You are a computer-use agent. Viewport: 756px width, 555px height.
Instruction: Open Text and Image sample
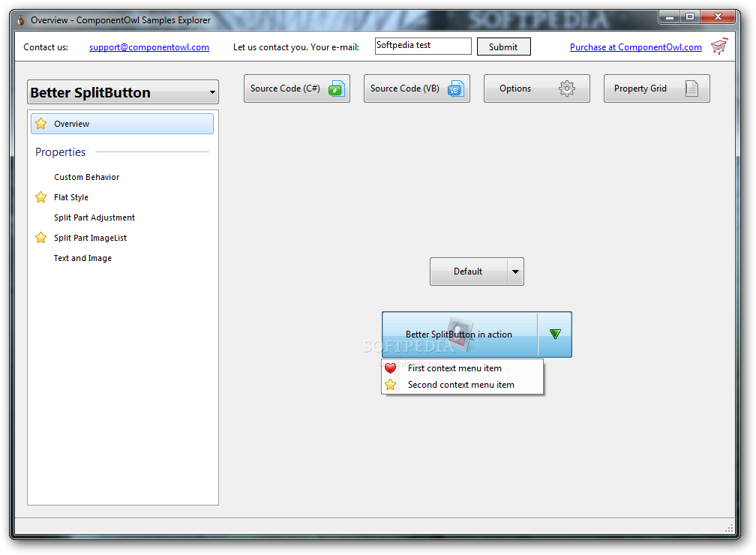click(x=82, y=258)
